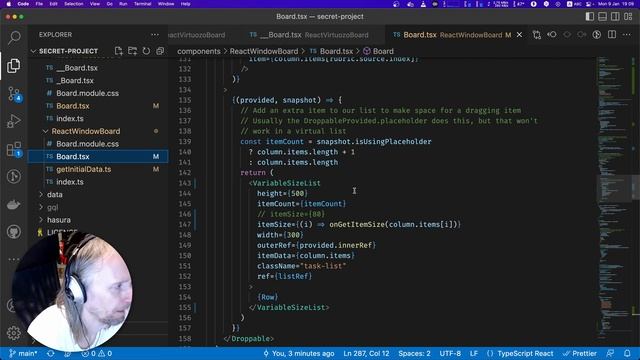640x360 pixels.
Task: Open the File menu
Action: pos(39,4)
